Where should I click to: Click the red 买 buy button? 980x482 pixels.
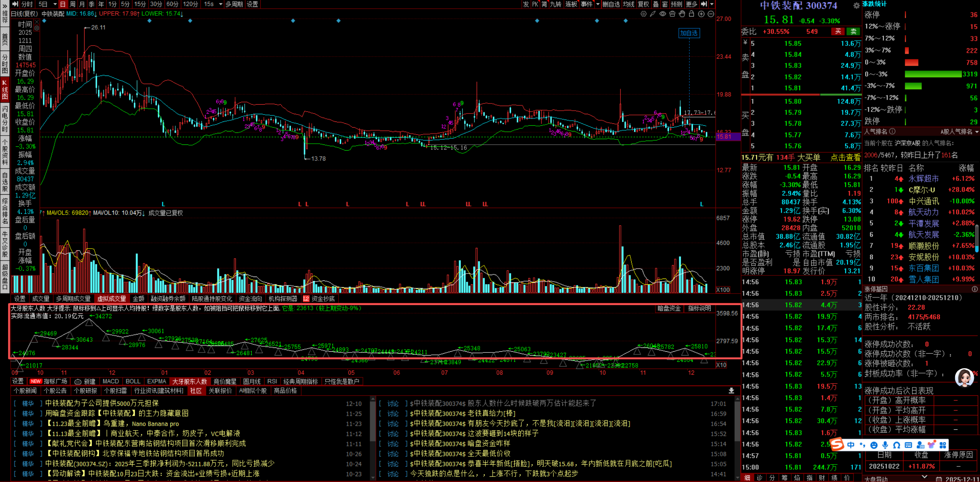(838, 32)
